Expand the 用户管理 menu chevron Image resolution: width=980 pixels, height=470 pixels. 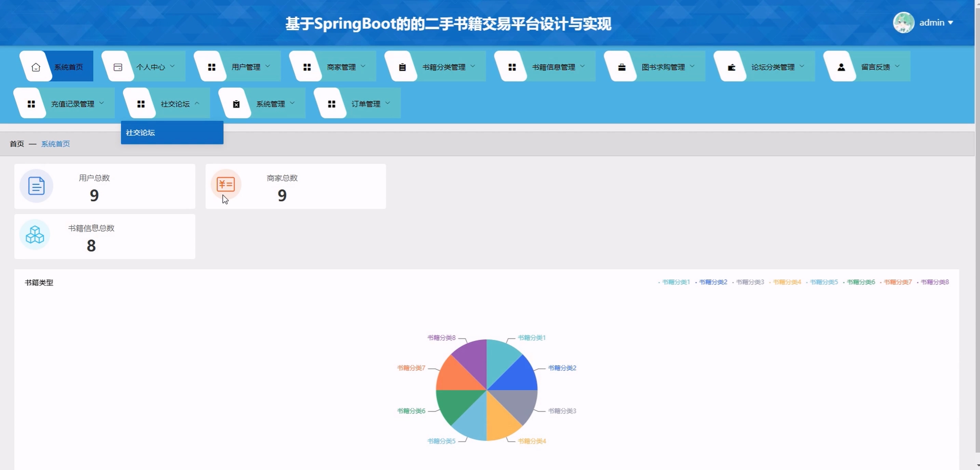(268, 66)
